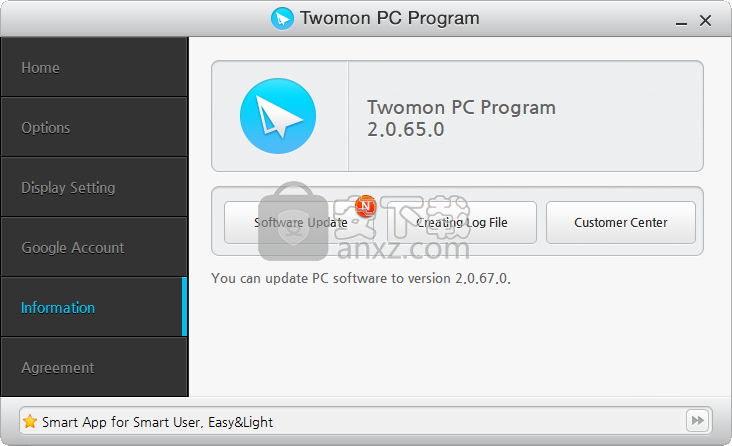Click 'Smart App for Smart User' banner text
Image resolution: width=732 pixels, height=446 pixels.
pos(157,422)
